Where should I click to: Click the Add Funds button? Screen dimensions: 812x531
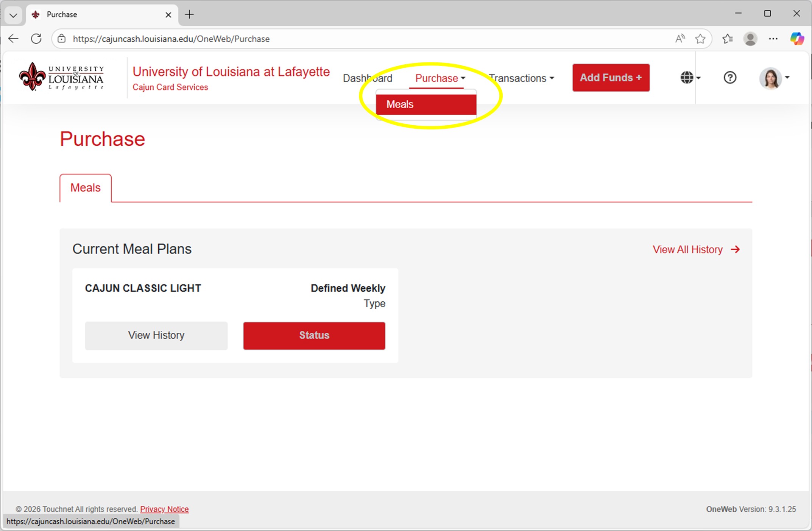click(x=610, y=78)
